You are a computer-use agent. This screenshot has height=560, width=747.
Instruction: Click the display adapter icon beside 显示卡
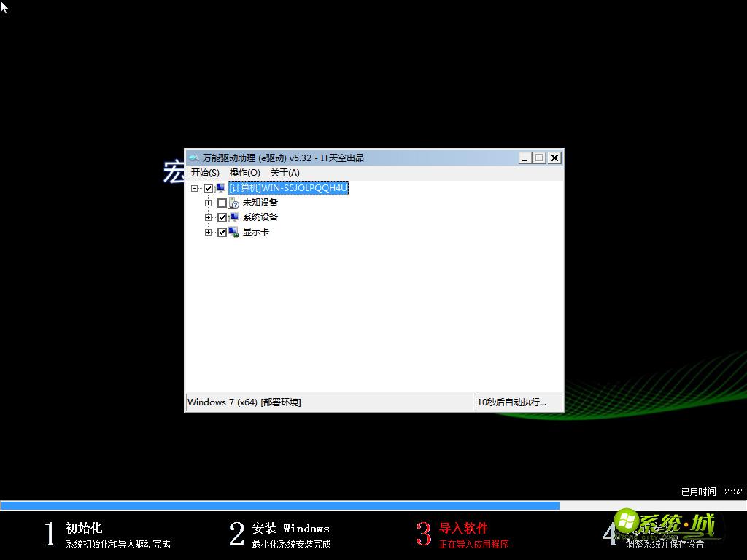tap(233, 232)
